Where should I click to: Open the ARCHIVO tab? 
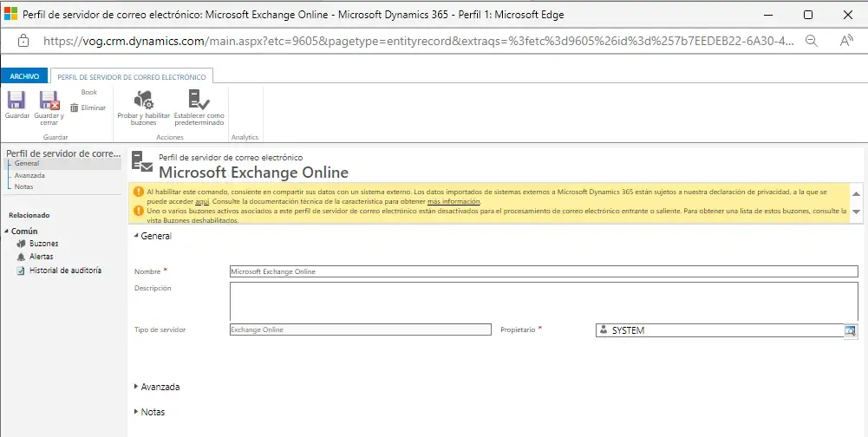coord(24,76)
